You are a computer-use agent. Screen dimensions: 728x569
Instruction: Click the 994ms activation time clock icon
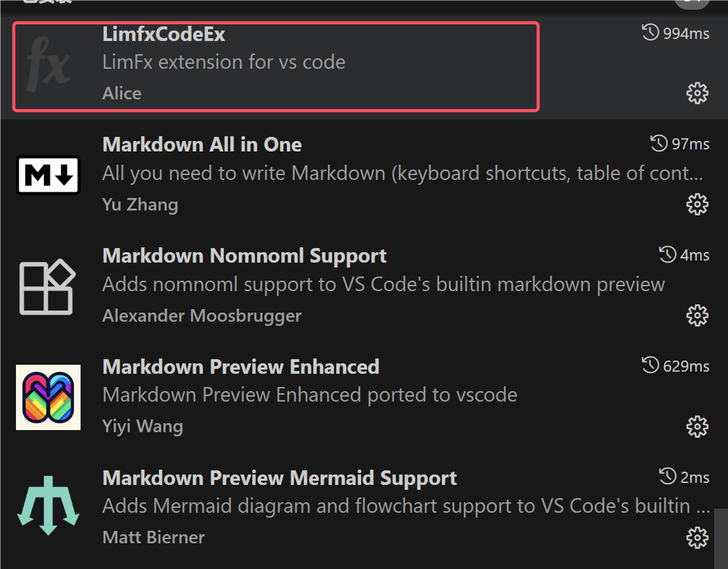[649, 33]
